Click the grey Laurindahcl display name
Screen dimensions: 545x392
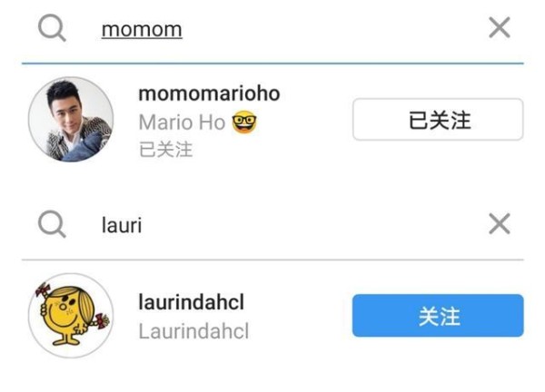pos(193,331)
